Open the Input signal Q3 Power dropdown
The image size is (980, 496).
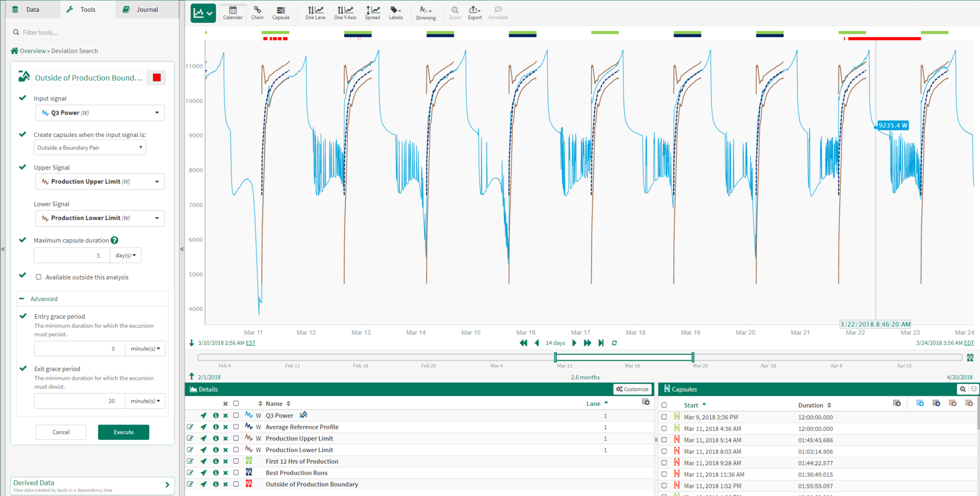pos(100,113)
